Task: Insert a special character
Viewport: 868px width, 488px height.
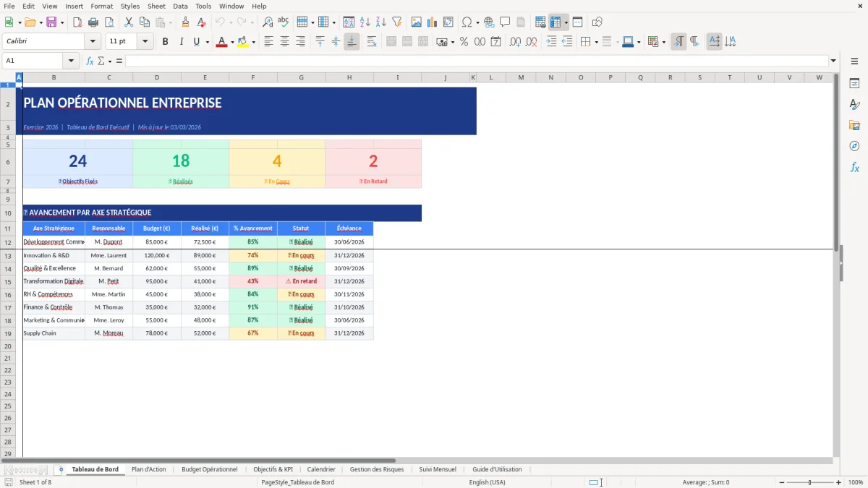Action: pos(467,21)
